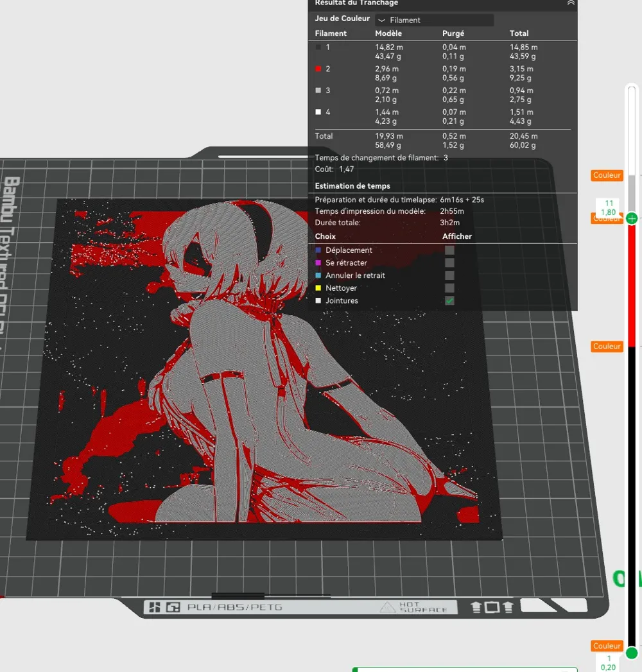
Task: Click the white filament 4 color icon
Action: (318, 112)
